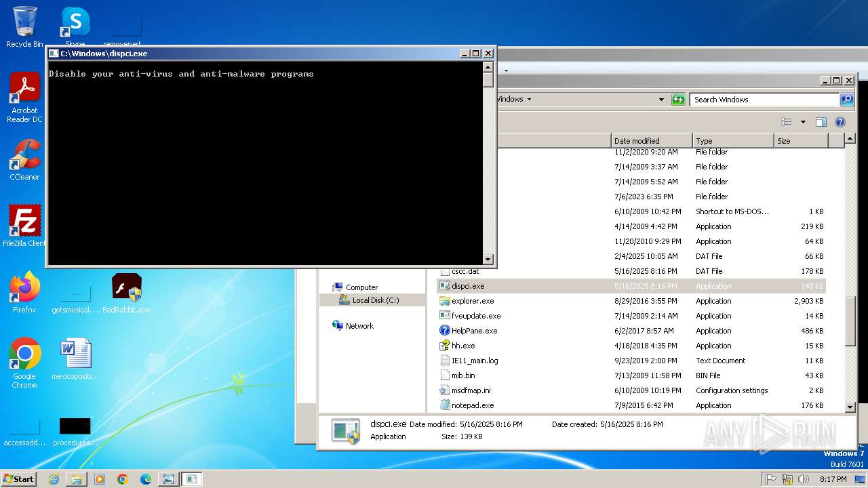Select mib.bin in the file list
This screenshot has width=868, height=488.
tap(631, 375)
